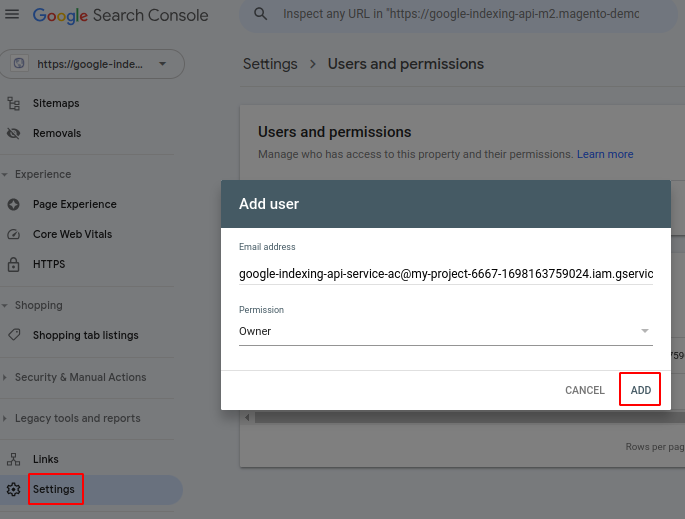
Task: Open the property selector dropdown
Action: pyautogui.click(x=92, y=64)
